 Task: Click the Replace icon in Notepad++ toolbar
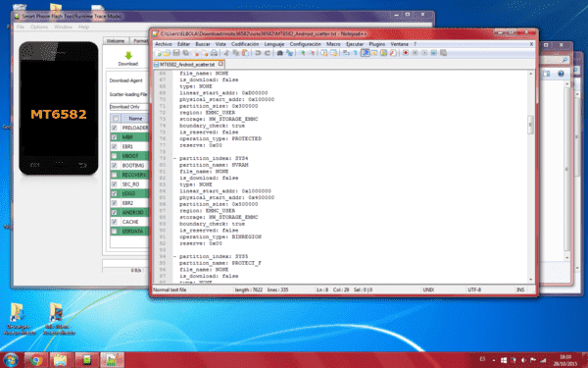289,53
